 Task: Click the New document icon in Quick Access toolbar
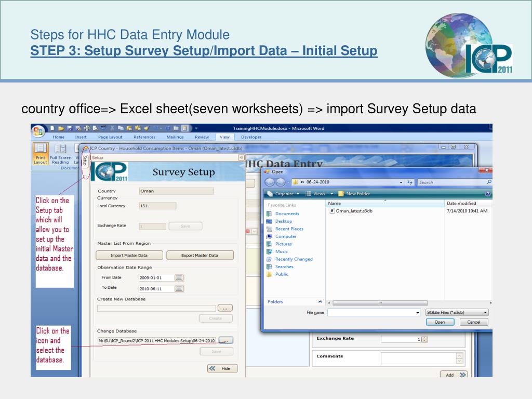click(52, 128)
